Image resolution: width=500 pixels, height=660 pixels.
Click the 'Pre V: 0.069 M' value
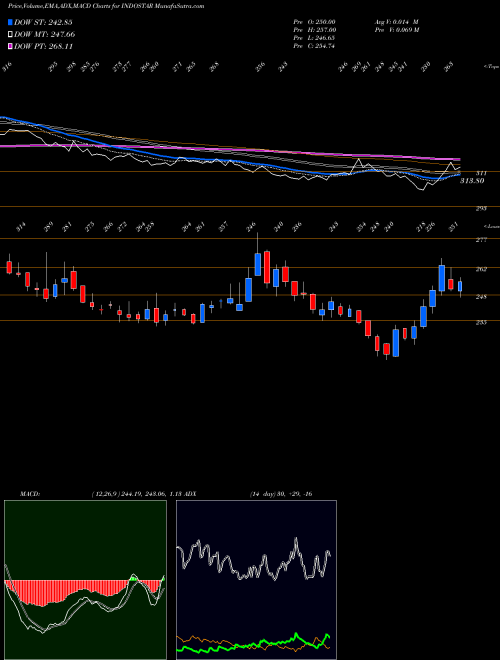pyautogui.click(x=396, y=30)
